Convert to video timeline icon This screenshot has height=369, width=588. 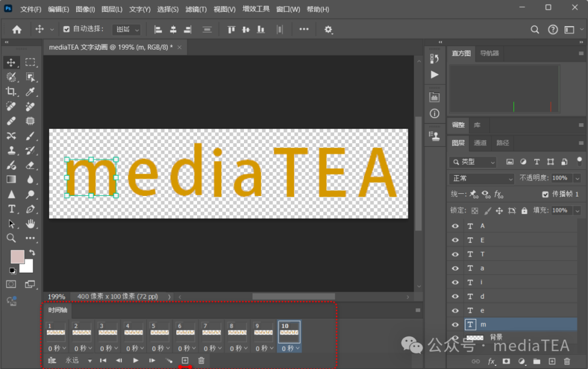[x=52, y=360]
